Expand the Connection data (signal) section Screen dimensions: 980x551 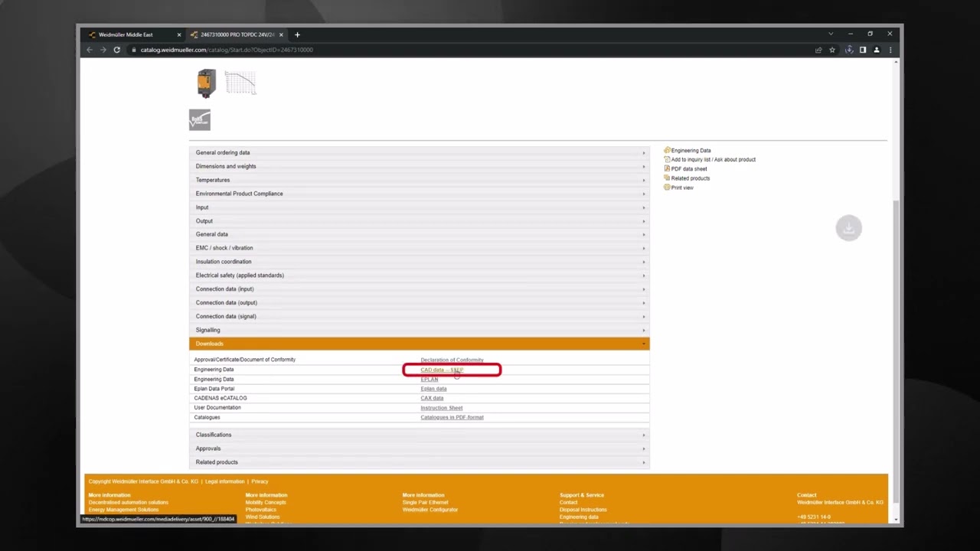pos(419,316)
